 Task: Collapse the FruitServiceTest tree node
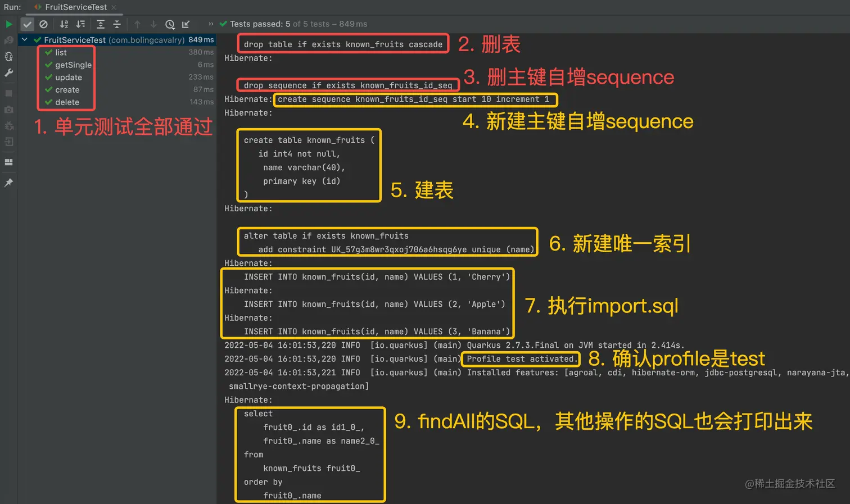pyautogui.click(x=25, y=40)
